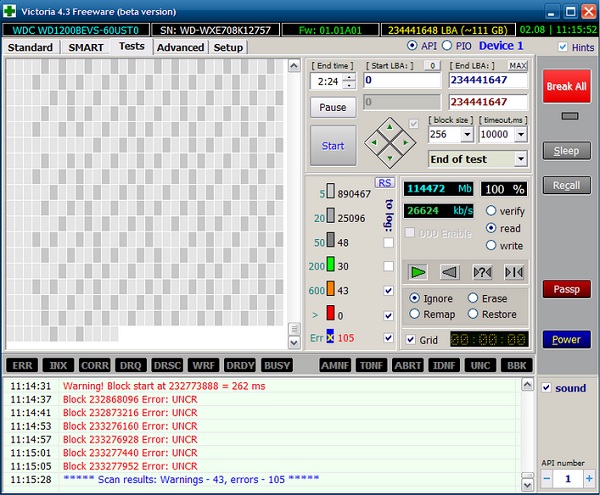Click the reverse scan arrow icon
Viewport: 600px width, 495px height.
(x=450, y=271)
